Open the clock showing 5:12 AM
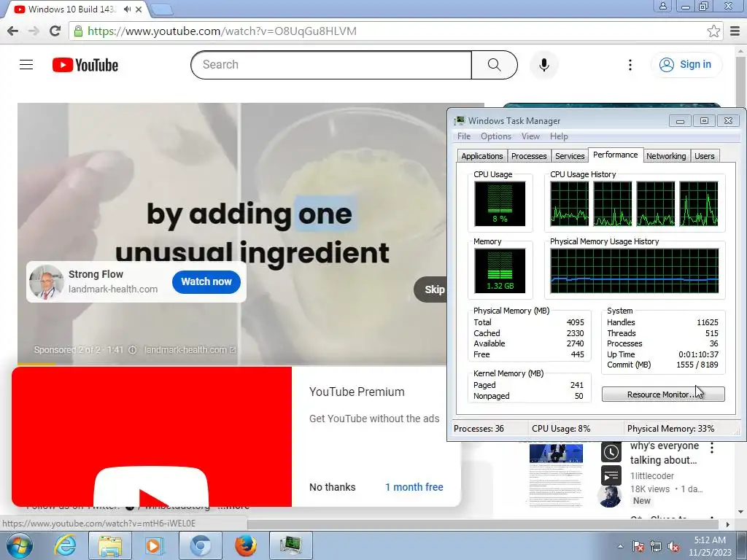This screenshot has height=560, width=747. point(710,546)
